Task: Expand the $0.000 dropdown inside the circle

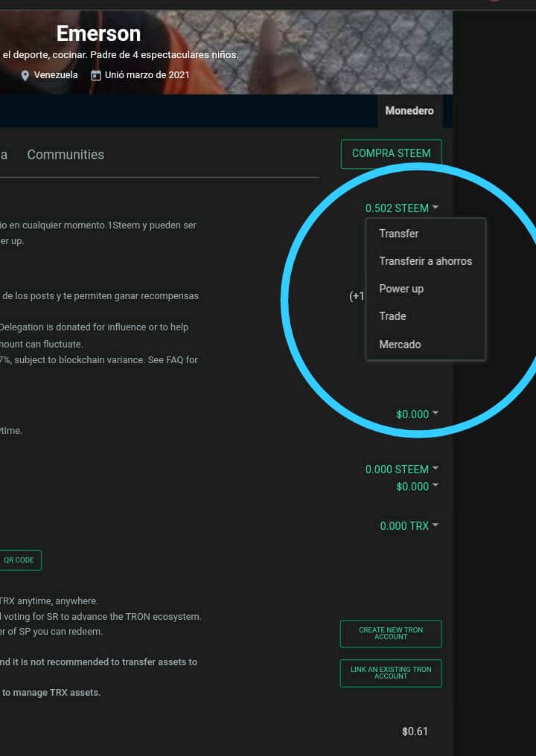Action: click(x=417, y=414)
